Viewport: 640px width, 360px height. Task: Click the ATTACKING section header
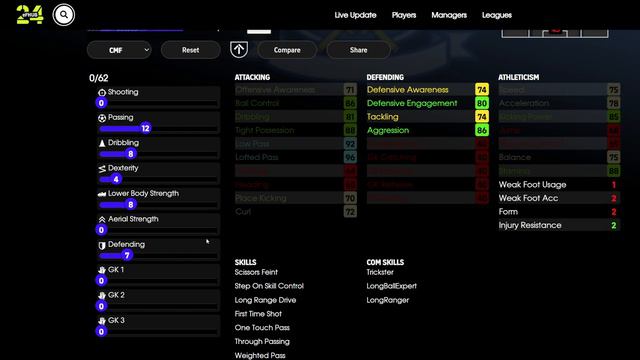click(252, 77)
